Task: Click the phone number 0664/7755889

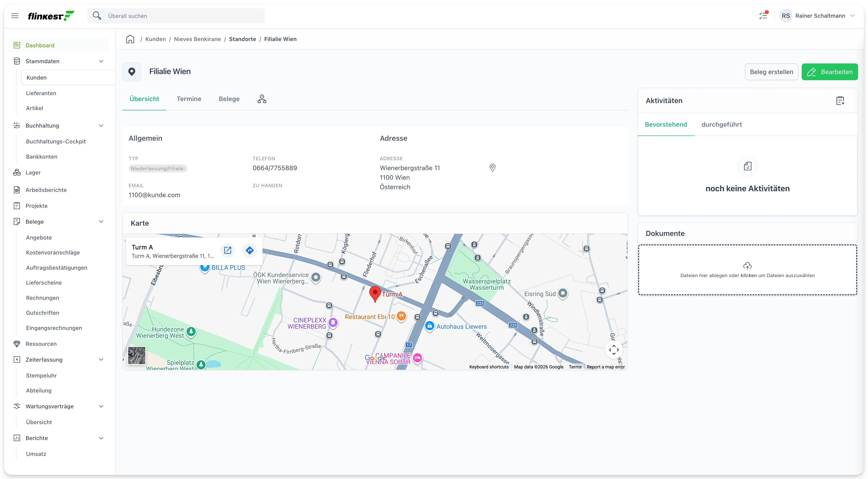Action: (275, 168)
